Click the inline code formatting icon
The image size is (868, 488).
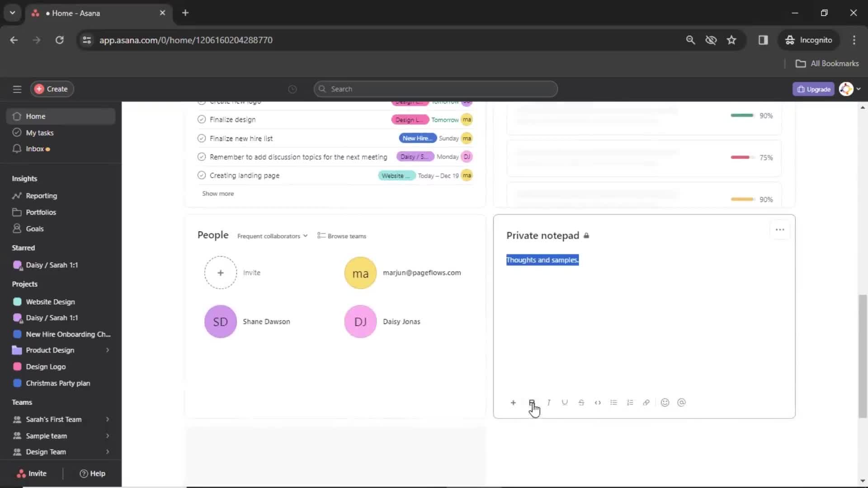point(597,402)
